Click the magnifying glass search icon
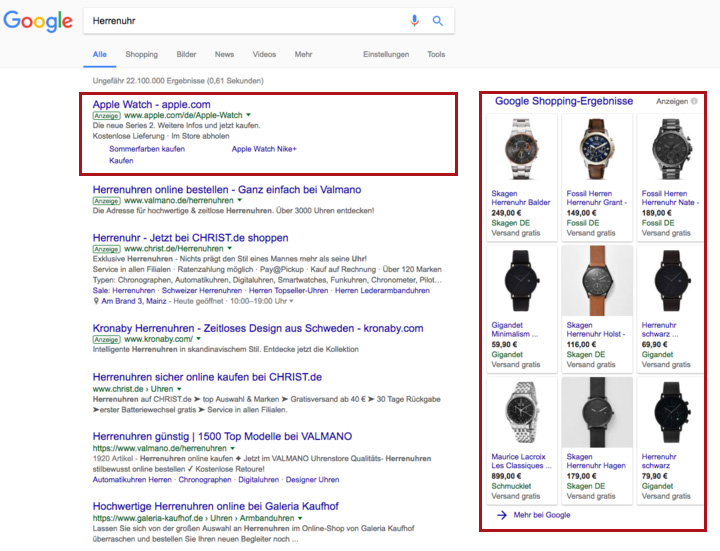720x551 pixels. click(x=438, y=21)
